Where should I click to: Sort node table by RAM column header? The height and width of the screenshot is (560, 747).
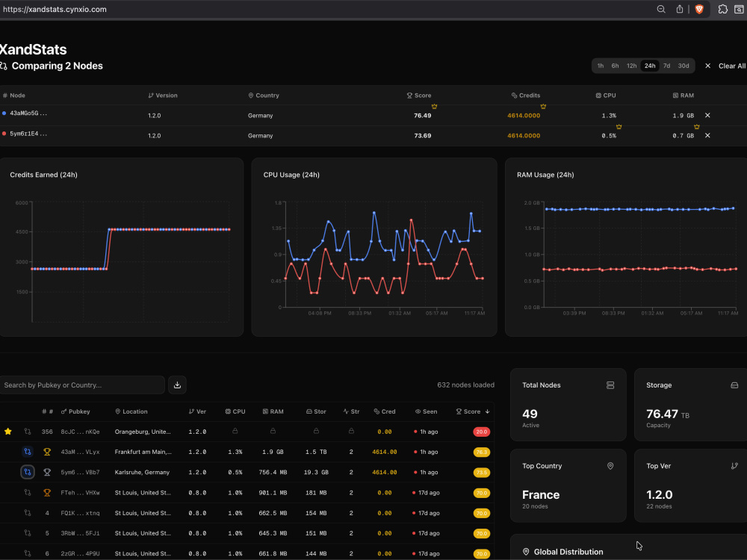tap(273, 411)
